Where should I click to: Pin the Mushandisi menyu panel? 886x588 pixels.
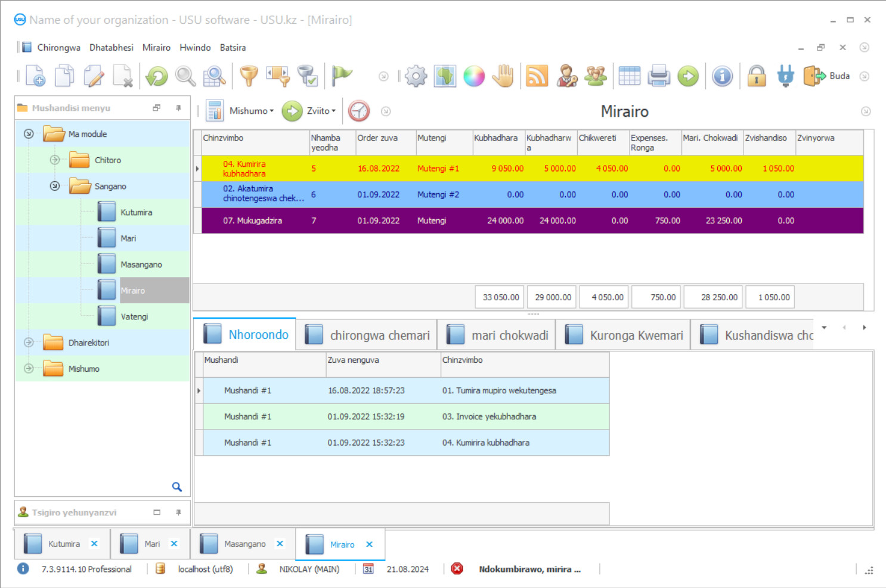[177, 108]
